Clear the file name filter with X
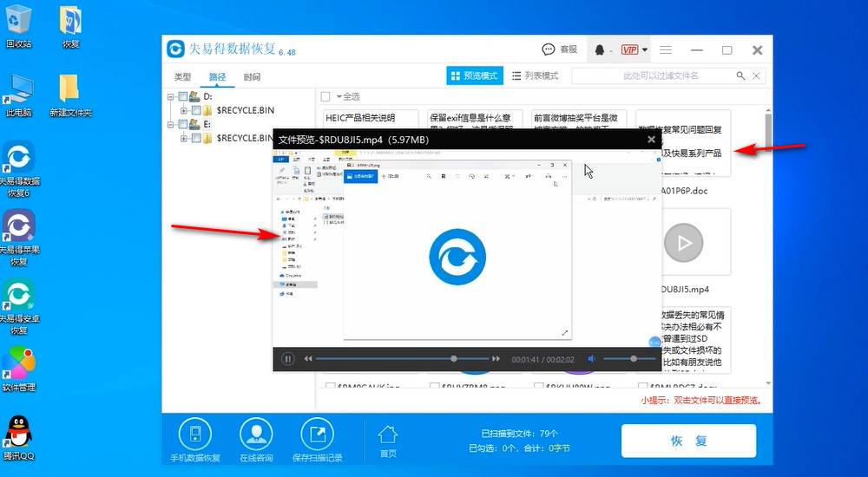Screen dimensions: 868x477 click(756, 75)
